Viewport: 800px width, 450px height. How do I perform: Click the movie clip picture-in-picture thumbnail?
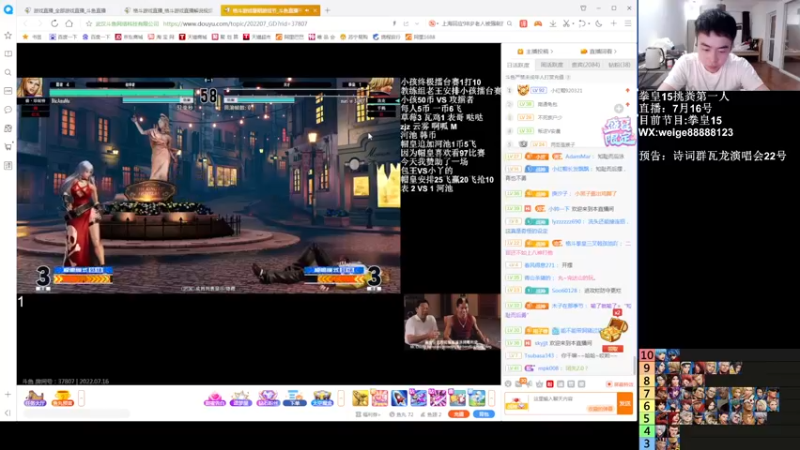click(x=452, y=322)
